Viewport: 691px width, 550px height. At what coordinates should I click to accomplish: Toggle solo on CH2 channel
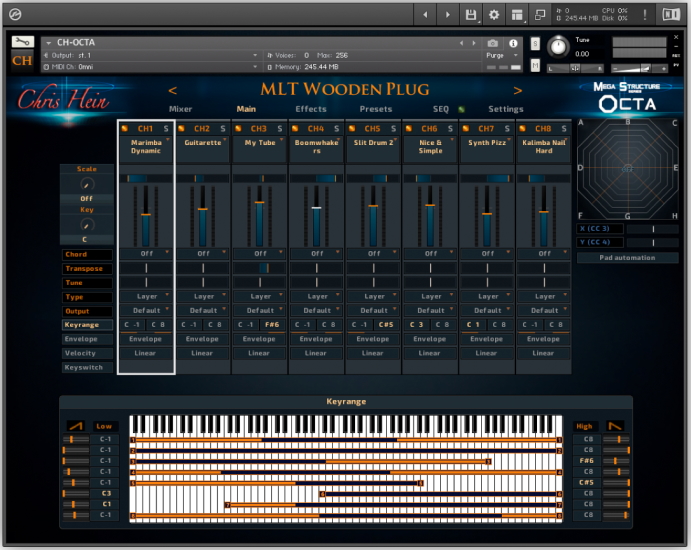pos(223,129)
